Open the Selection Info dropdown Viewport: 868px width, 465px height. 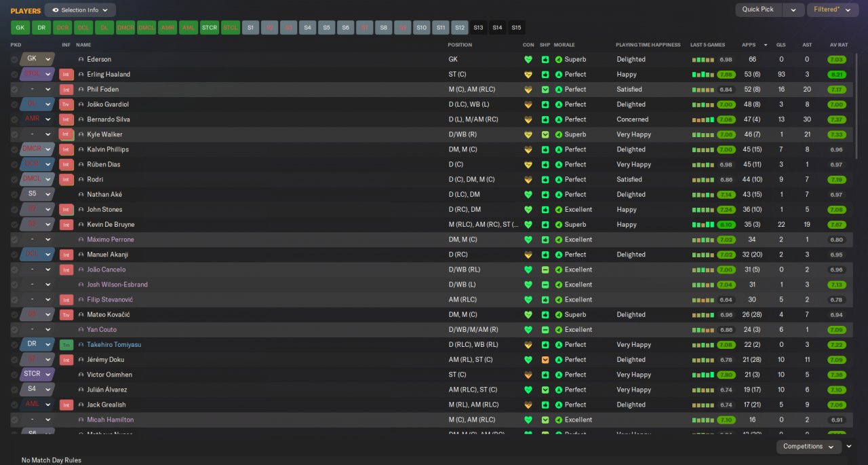pyautogui.click(x=80, y=10)
